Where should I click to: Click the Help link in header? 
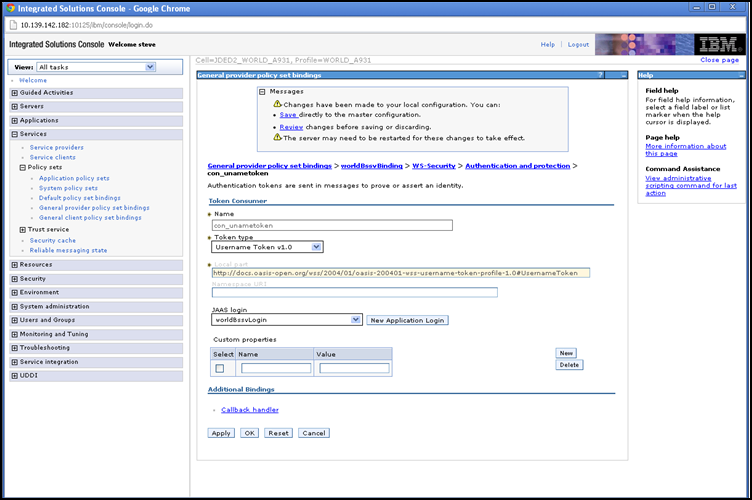pyautogui.click(x=548, y=45)
